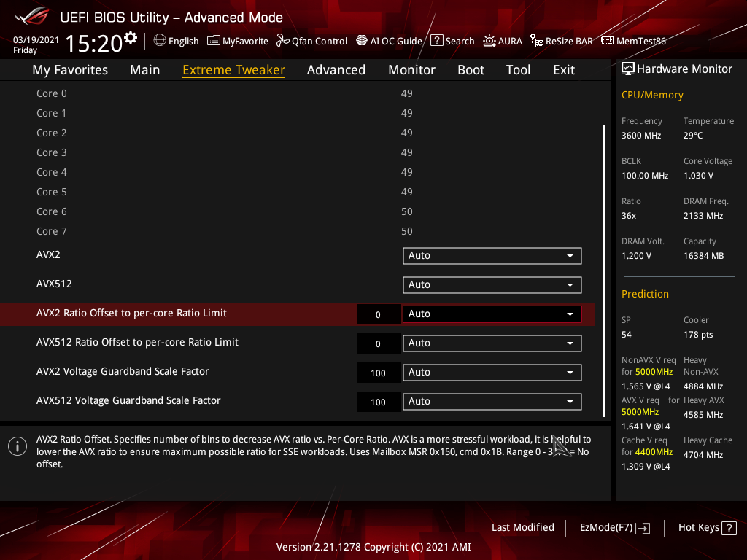The height and width of the screenshot is (560, 747).
Task: Select the Core 2 row
Action: (x=298, y=133)
